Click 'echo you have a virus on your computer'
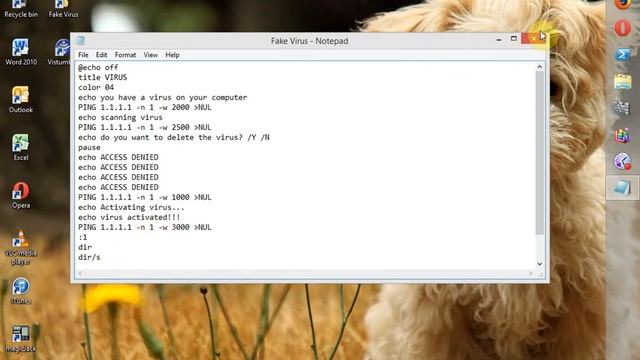The width and height of the screenshot is (640, 360). point(162,97)
